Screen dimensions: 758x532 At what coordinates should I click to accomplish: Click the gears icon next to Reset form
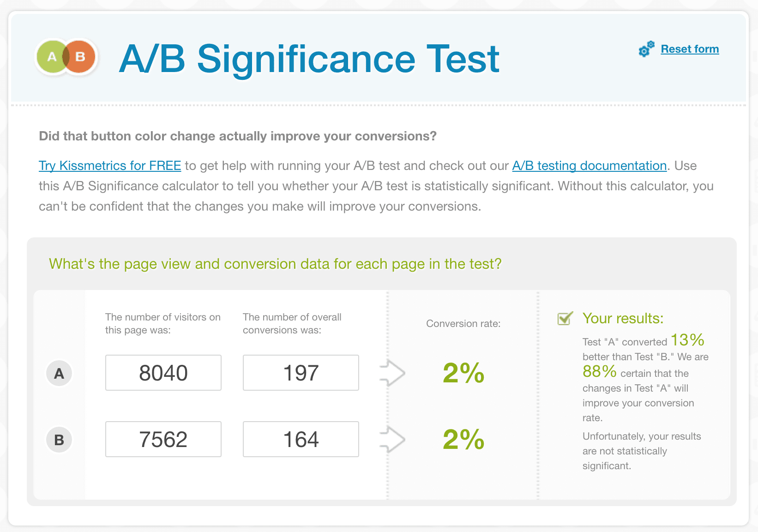[x=646, y=49]
